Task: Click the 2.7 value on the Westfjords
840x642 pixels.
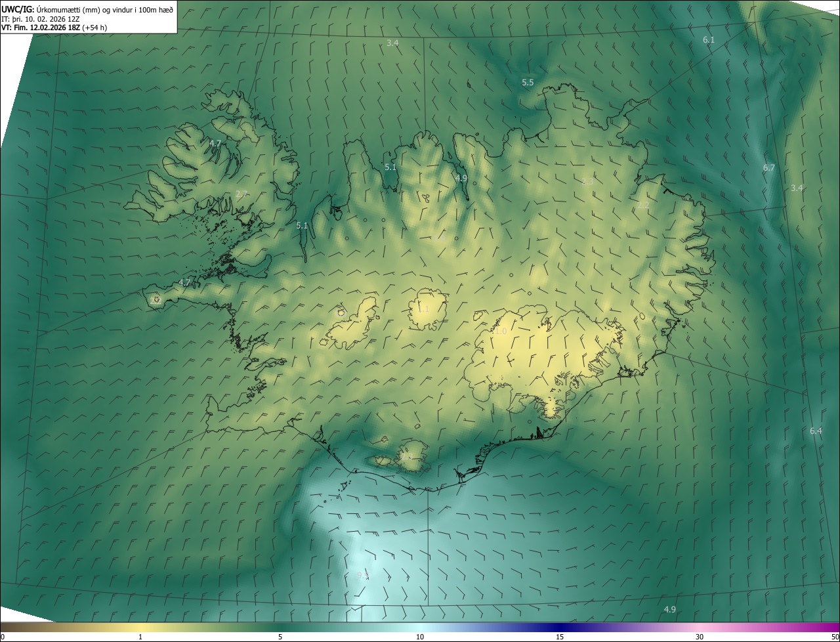Action: tap(241, 194)
